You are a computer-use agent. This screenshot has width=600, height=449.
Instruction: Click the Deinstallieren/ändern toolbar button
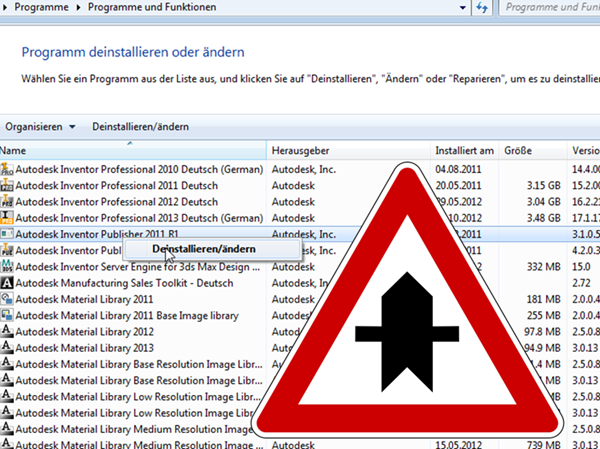pyautogui.click(x=140, y=127)
